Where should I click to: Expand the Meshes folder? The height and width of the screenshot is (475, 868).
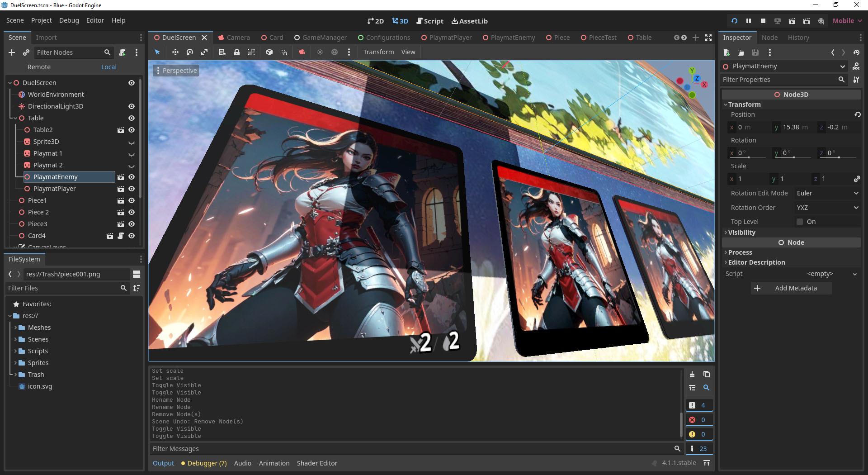(x=15, y=328)
